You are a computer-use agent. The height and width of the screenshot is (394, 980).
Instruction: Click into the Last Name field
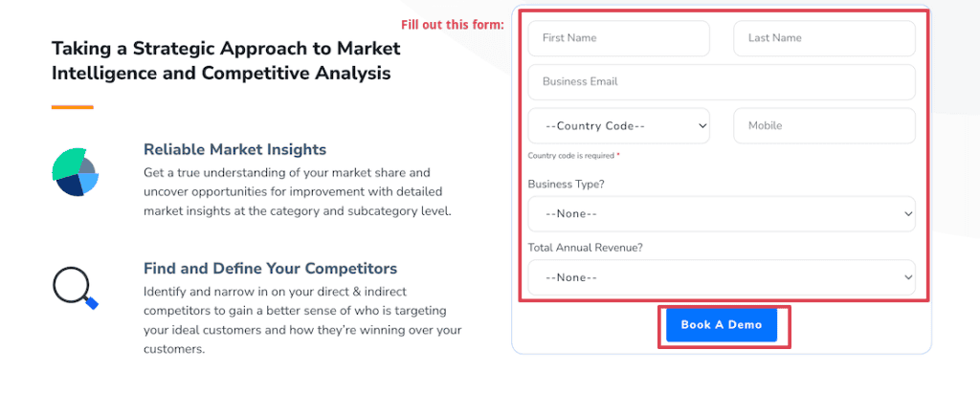click(823, 38)
